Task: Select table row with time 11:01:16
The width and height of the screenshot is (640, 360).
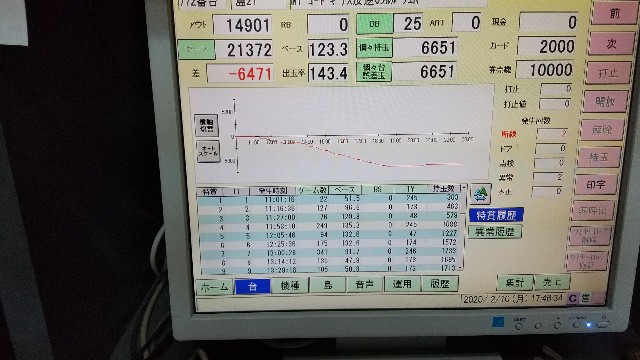Action: [x=329, y=199]
